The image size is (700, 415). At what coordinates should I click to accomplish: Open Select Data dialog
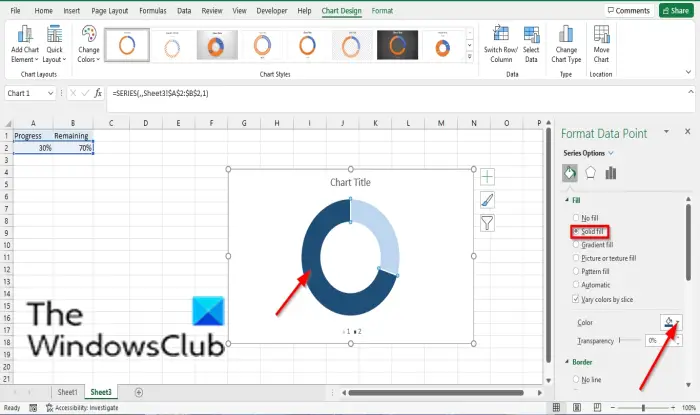[x=531, y=44]
